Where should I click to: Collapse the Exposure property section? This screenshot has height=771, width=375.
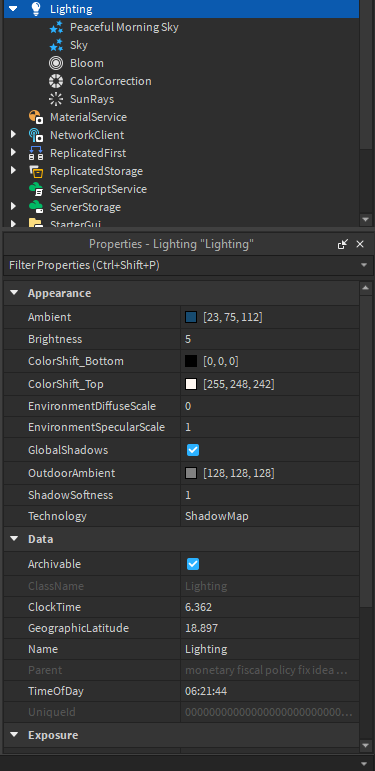[14, 735]
